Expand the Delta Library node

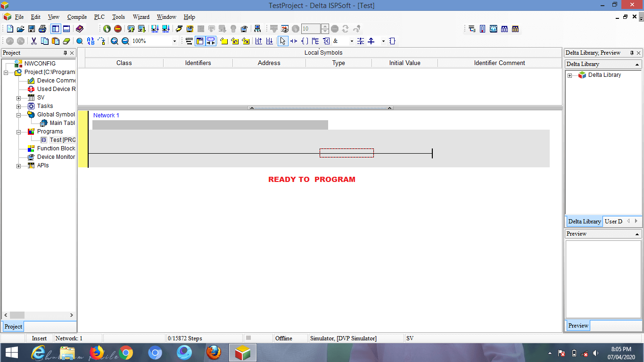click(570, 75)
